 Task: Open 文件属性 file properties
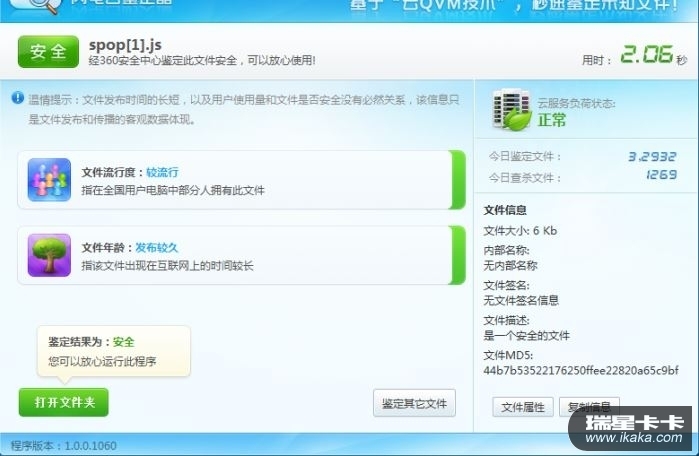[x=523, y=407]
